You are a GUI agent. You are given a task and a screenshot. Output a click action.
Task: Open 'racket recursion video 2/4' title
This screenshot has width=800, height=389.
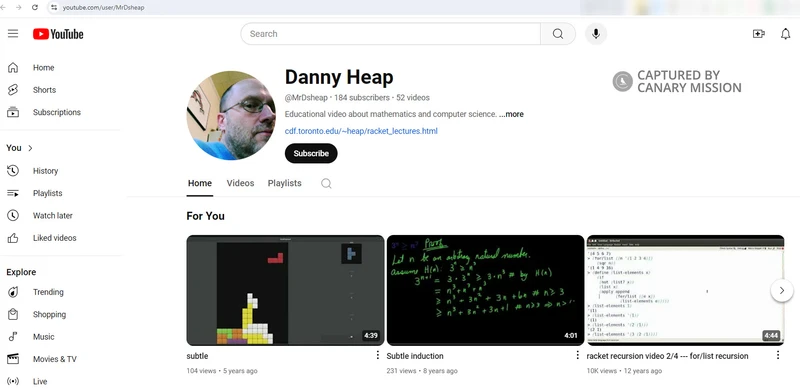[x=667, y=356]
